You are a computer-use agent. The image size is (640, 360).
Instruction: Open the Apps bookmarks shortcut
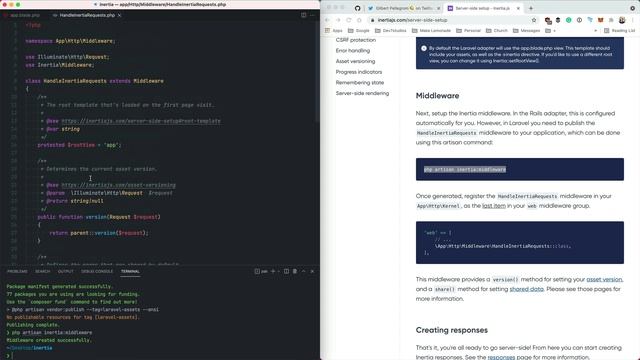click(334, 31)
